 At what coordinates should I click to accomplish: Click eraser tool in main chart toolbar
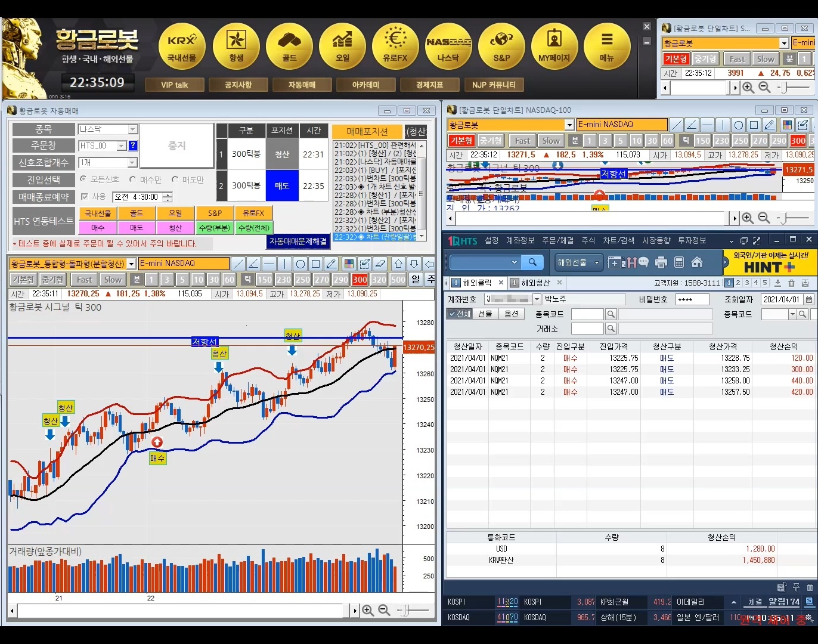coord(380,264)
